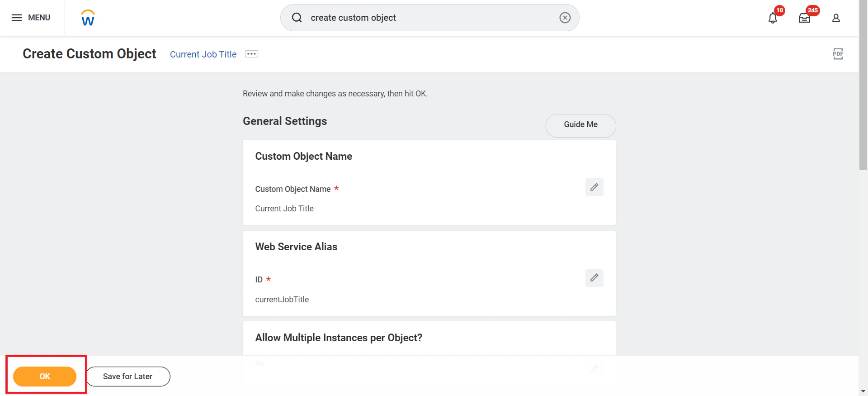Open the inbox tray icon
Image resolution: width=868 pixels, height=396 pixels.
pyautogui.click(x=804, y=18)
